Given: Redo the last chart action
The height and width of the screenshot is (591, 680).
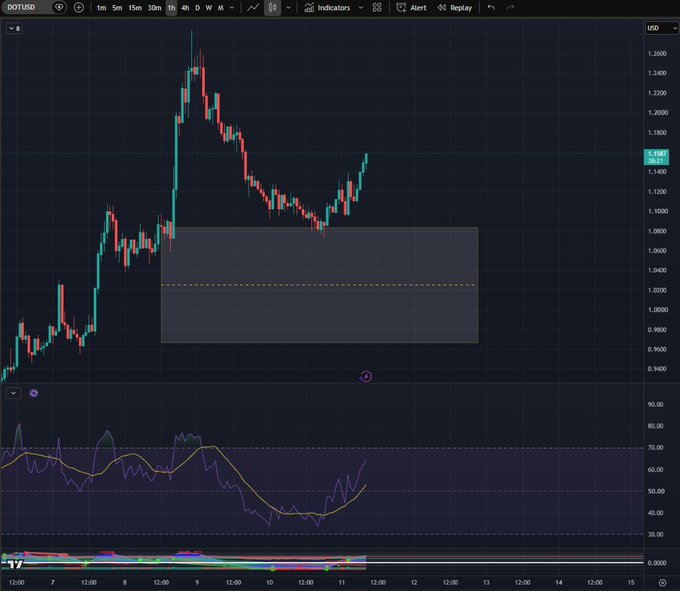Looking at the screenshot, I should tap(510, 7).
